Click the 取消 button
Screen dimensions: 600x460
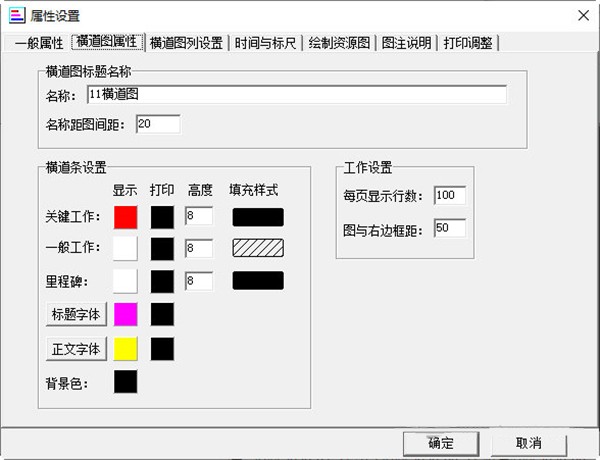[x=528, y=444]
